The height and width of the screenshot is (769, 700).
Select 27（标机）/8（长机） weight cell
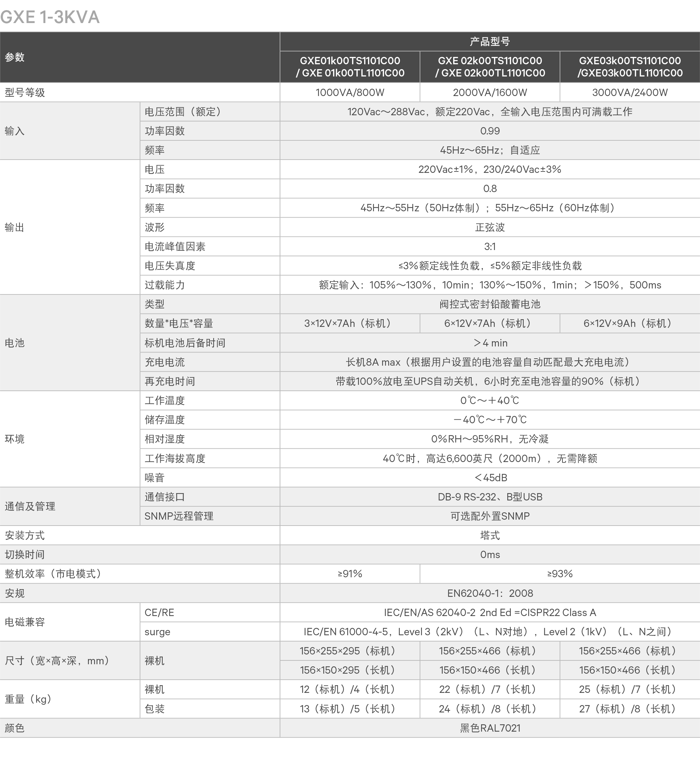click(630, 709)
